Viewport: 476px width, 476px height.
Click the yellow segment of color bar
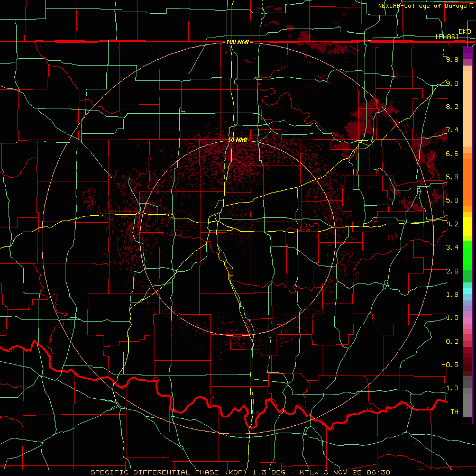(467, 226)
